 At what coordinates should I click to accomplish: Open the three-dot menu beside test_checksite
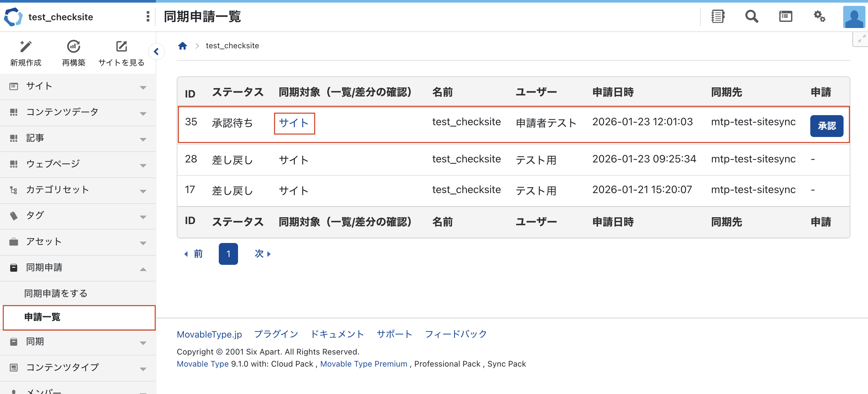coord(148,16)
